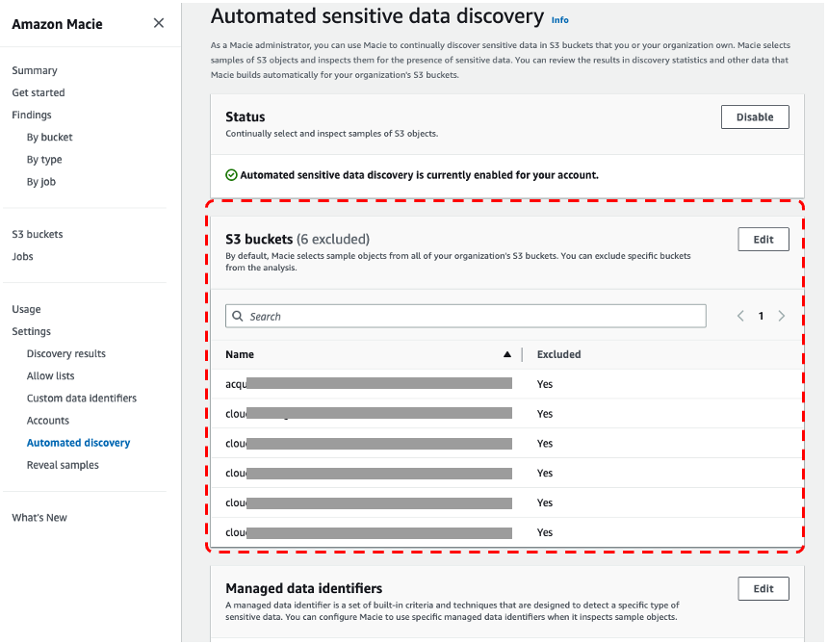Select Allow lists in the sidebar
828x644 pixels.
(x=50, y=375)
